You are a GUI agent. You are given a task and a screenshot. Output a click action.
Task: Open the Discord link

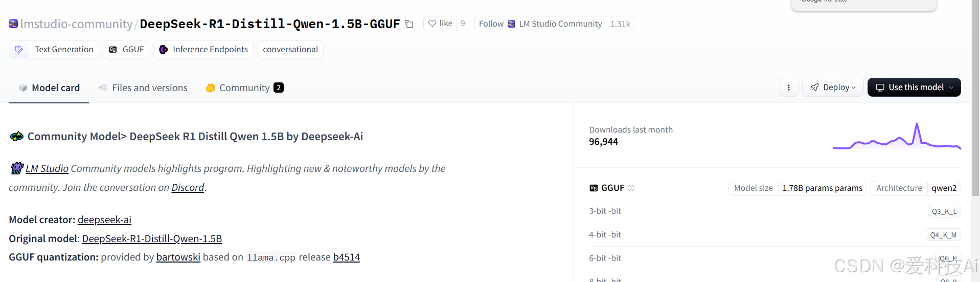[188, 188]
